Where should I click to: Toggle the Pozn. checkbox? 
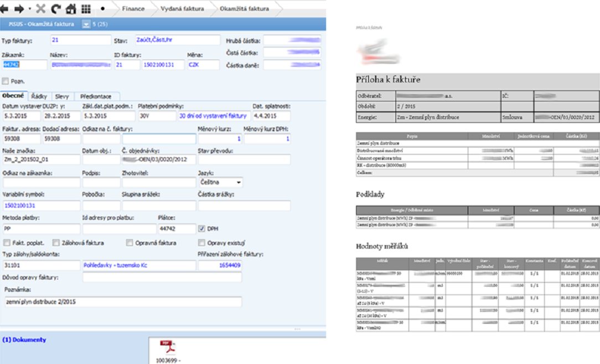(6, 81)
